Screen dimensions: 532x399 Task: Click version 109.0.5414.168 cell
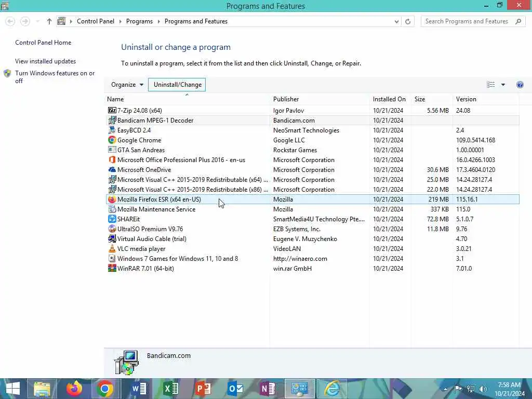coord(475,140)
